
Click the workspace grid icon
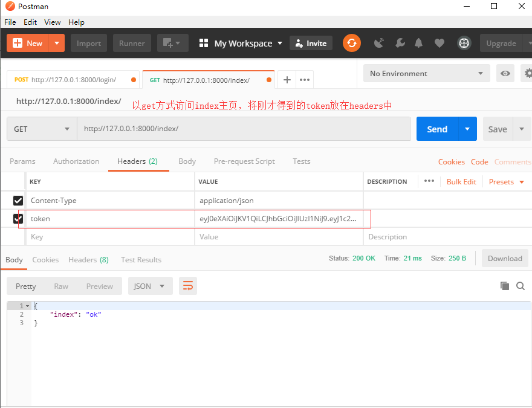(x=204, y=43)
